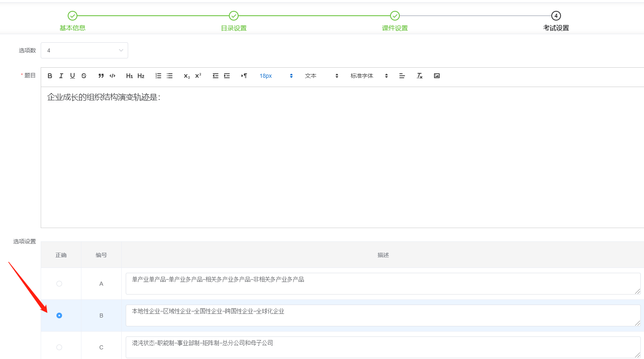This screenshot has height=359, width=644.
Task: Click the underline formatting icon
Action: tap(73, 76)
